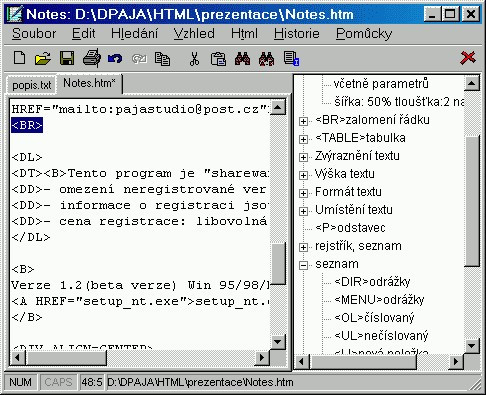Click the file path in status bar
Image resolution: width=486 pixels, height=395 pixels.
[200, 382]
